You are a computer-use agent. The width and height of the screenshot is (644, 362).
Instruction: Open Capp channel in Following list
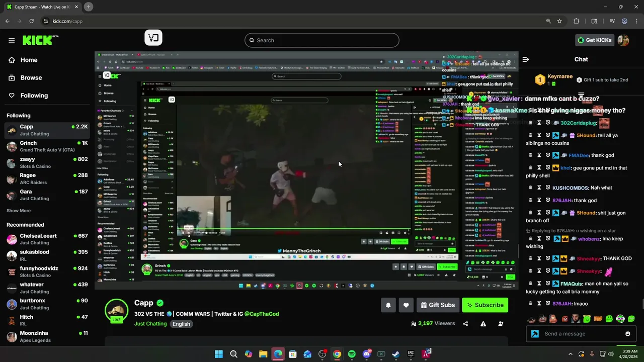[47, 130]
